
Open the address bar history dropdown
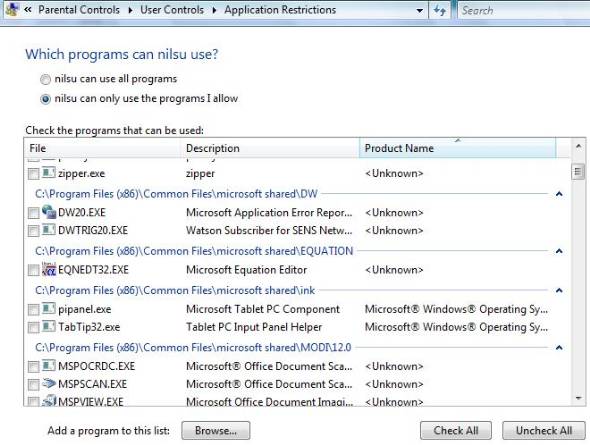click(420, 11)
